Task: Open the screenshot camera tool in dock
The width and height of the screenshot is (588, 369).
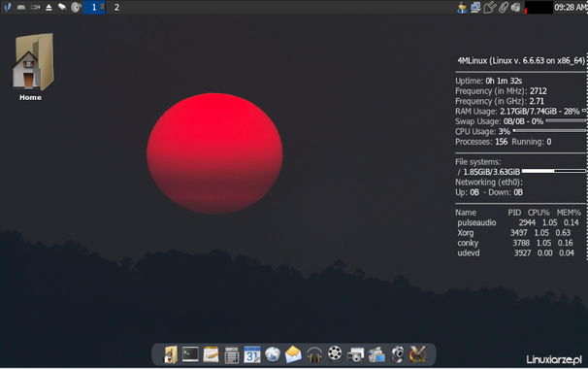Action: pos(355,354)
